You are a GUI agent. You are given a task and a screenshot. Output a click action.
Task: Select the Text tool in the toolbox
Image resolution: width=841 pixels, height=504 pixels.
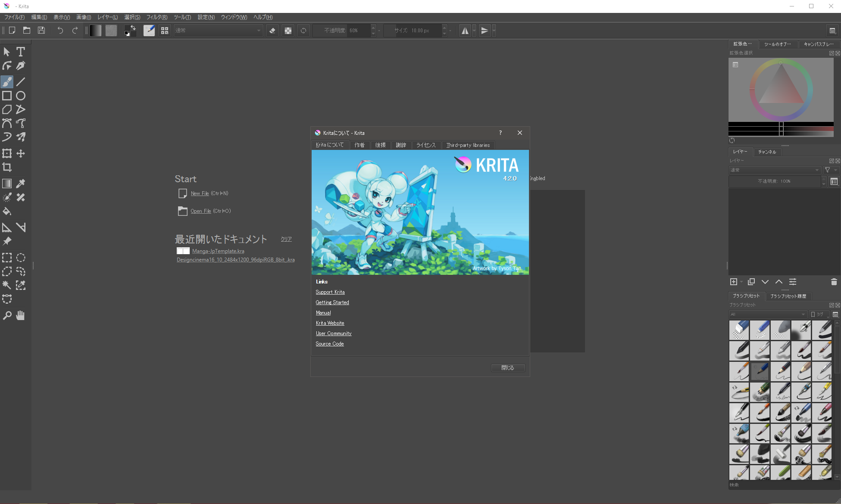coord(20,52)
